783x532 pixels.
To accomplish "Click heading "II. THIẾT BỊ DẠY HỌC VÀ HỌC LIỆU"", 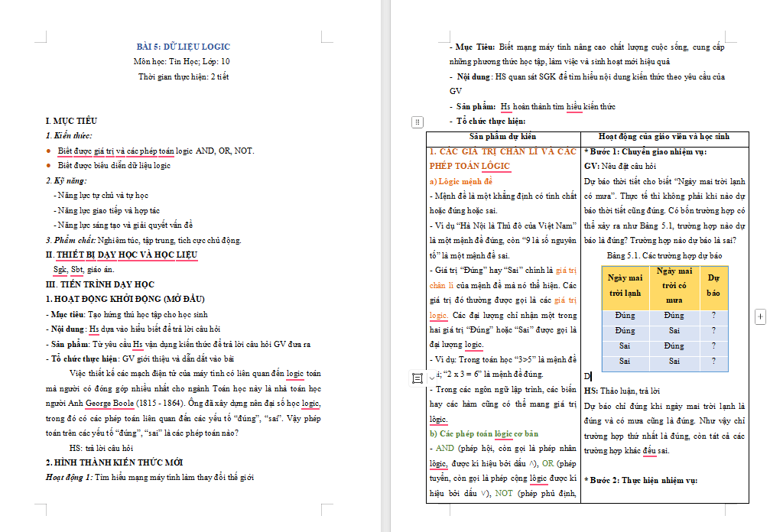I will [x=122, y=255].
